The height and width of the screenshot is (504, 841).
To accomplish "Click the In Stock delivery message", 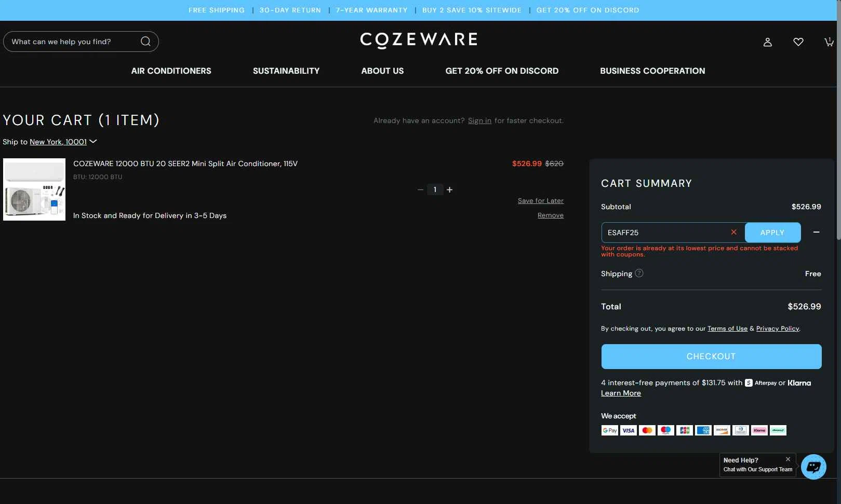I will (150, 215).
